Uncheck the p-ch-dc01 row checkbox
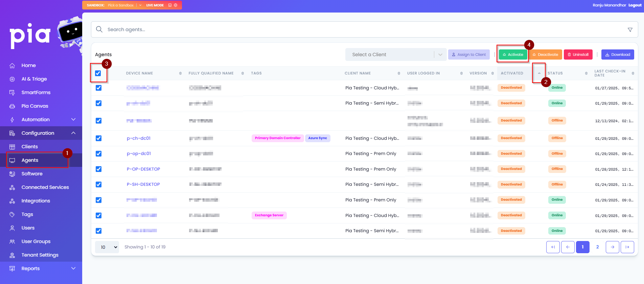 point(98,138)
